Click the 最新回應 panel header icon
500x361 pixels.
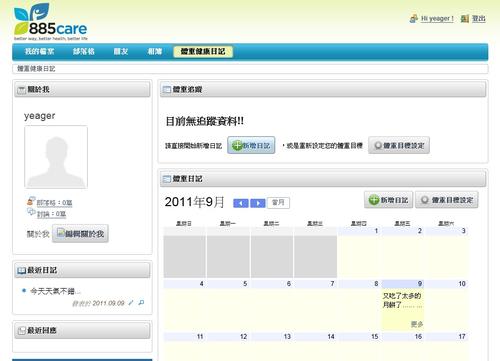[21, 331]
